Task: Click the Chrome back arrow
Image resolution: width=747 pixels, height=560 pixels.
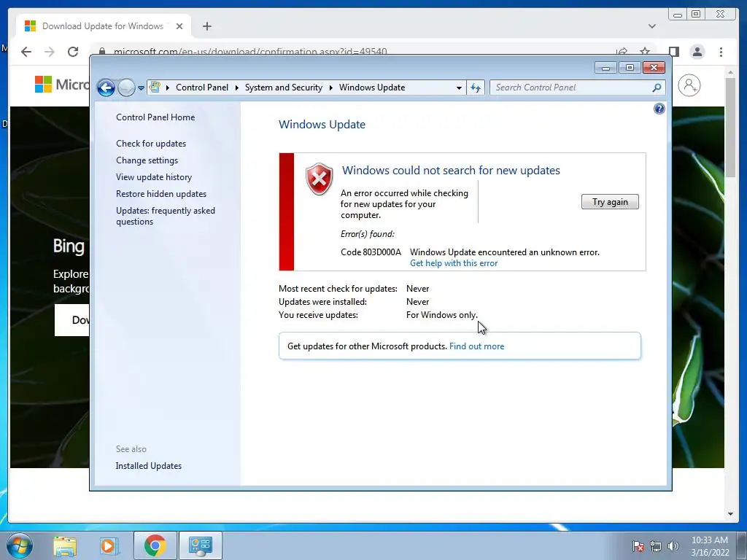Action: coord(26,52)
